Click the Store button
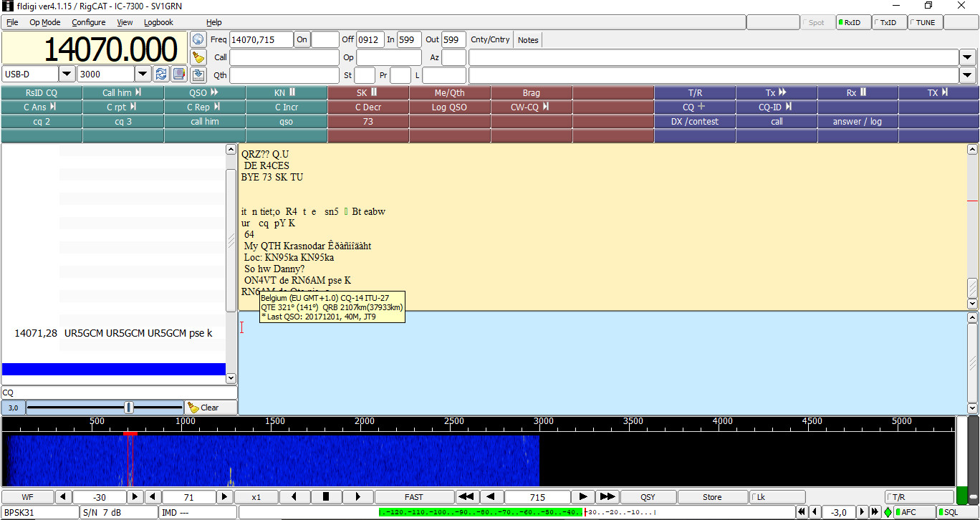Screen dimensions: 980x520 coord(712,497)
